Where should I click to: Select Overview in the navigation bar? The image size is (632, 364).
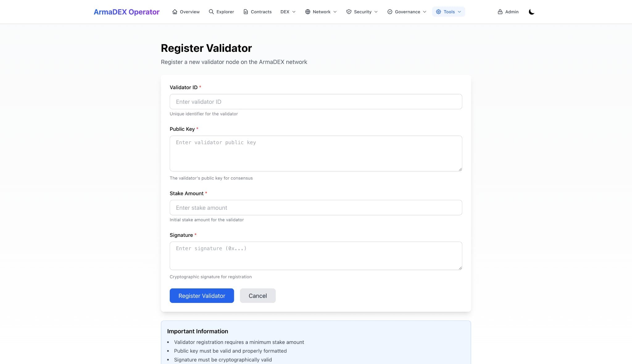189,12
